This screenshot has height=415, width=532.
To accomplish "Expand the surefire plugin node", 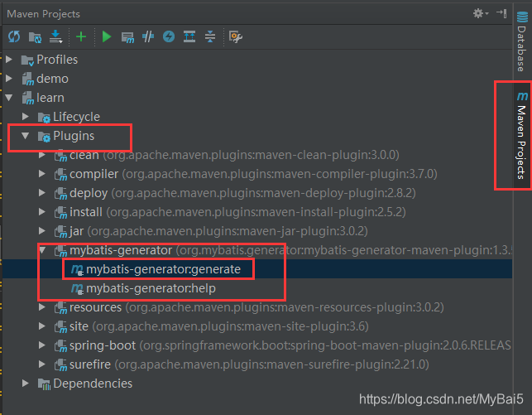I will click(x=42, y=364).
